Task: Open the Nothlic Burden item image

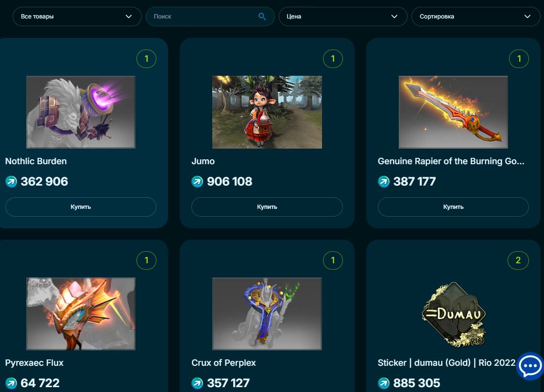Action: click(81, 112)
